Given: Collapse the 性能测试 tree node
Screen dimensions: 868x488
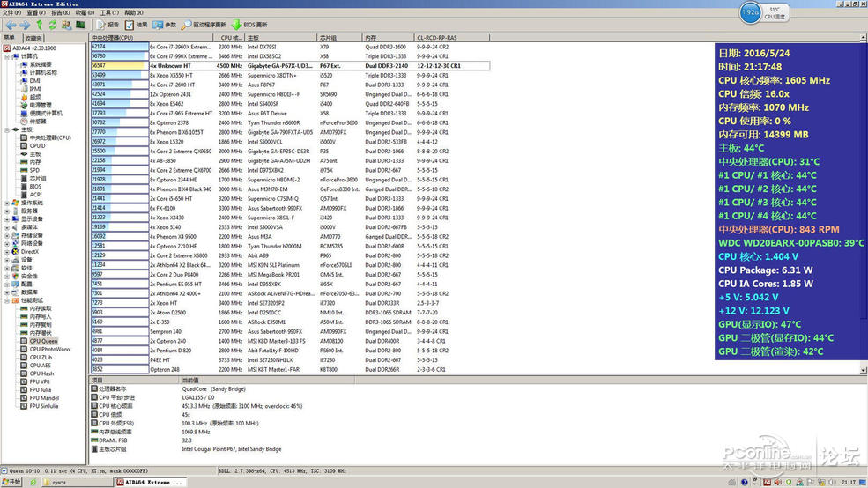Looking at the screenshot, I should pos(7,300).
